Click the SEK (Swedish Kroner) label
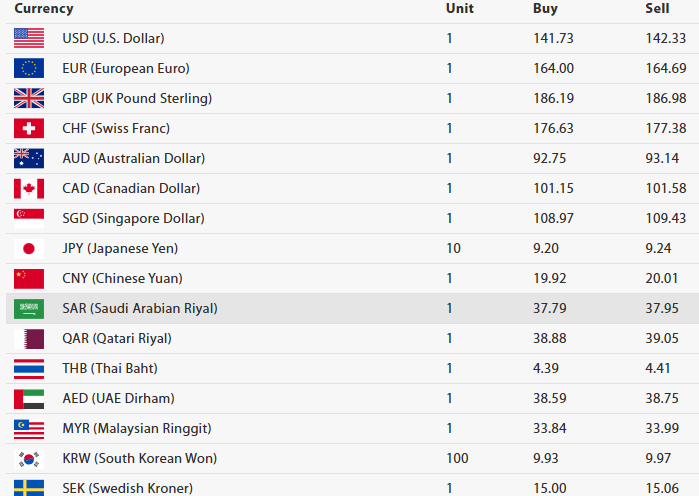The width and height of the screenshot is (699, 496). (x=127, y=488)
